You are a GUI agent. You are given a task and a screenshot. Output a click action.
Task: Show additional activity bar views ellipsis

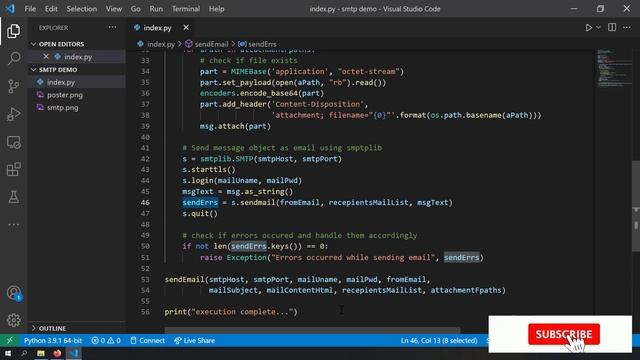point(13,224)
